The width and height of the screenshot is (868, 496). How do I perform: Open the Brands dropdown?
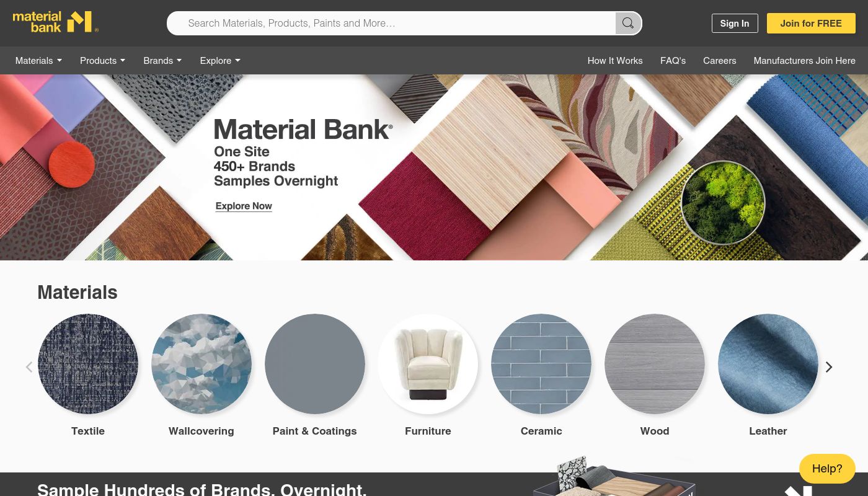(x=162, y=61)
